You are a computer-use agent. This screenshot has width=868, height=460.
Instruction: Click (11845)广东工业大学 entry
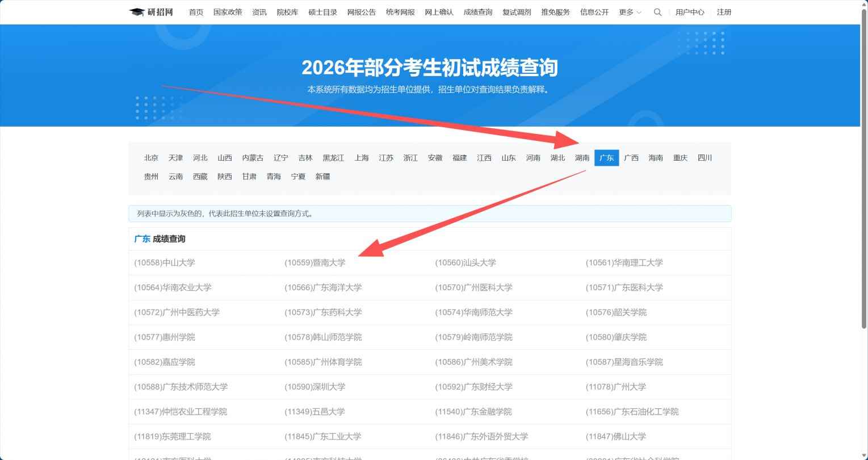(x=323, y=437)
